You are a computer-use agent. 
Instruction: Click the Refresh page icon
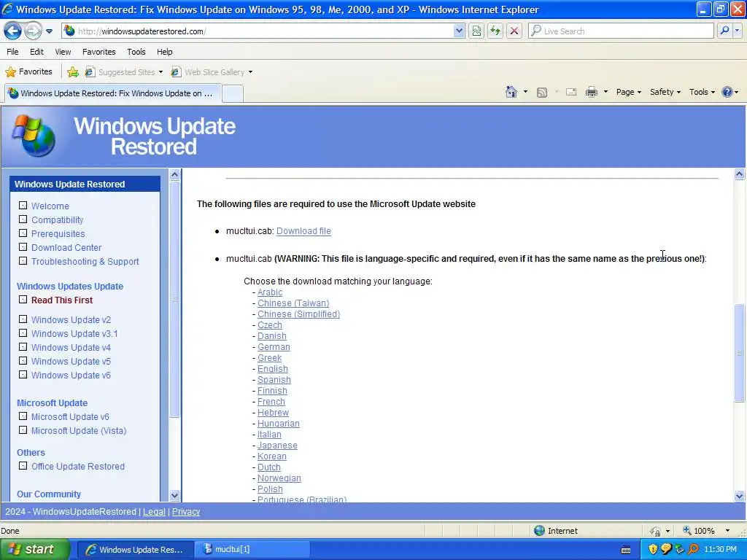coord(495,31)
